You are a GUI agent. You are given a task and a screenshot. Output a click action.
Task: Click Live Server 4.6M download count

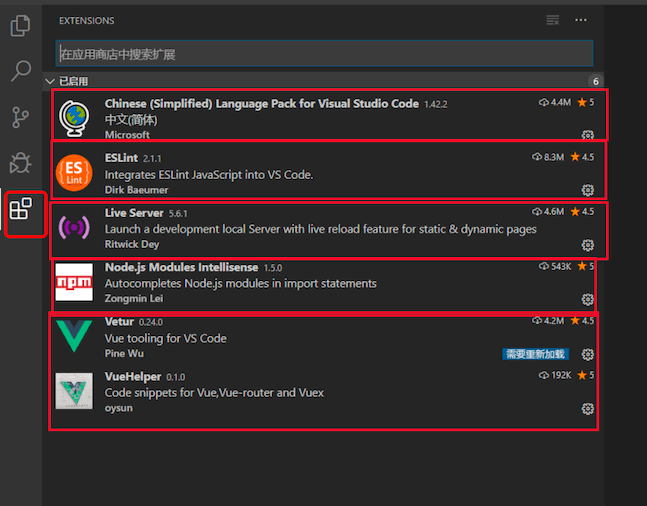(x=548, y=212)
